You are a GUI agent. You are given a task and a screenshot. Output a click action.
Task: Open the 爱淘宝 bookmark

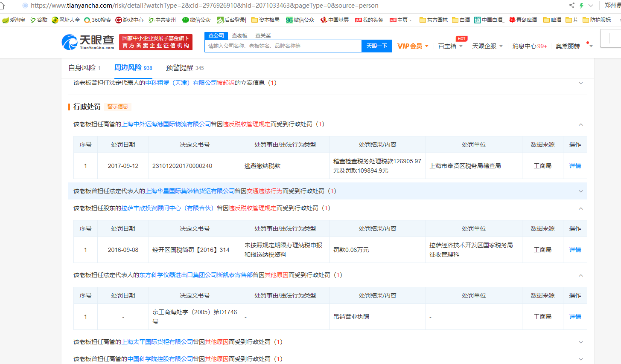14,20
